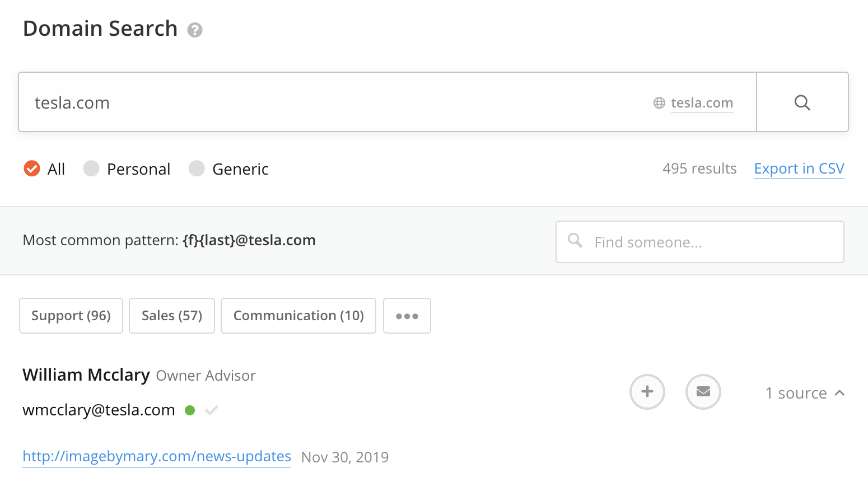Click the magnifier icon in Find someone

coord(575,241)
